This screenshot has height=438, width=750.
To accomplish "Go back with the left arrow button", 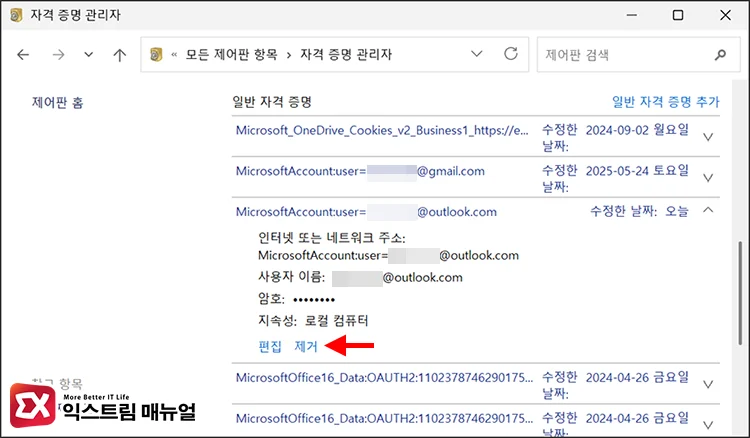I will click(23, 55).
